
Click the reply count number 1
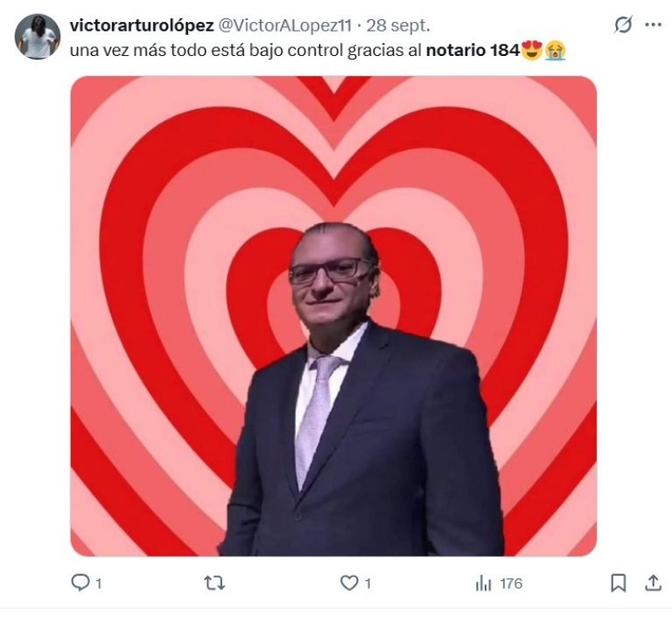pos(99,584)
